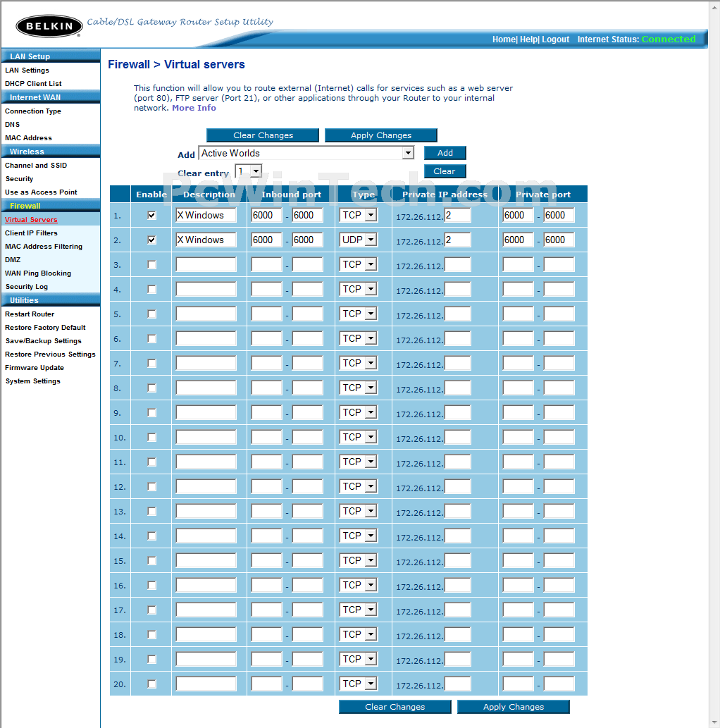Open wireless Security page

pyautogui.click(x=19, y=179)
